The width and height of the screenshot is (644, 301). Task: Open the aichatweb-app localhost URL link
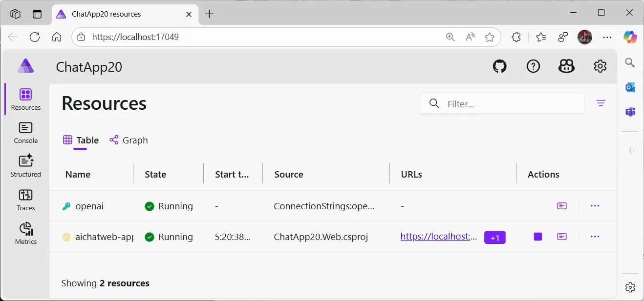438,237
